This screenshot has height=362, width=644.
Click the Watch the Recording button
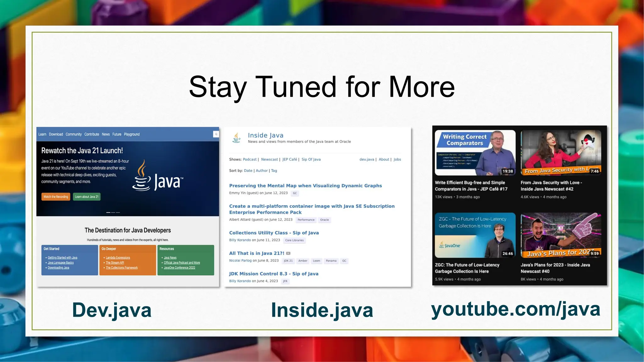(x=56, y=197)
